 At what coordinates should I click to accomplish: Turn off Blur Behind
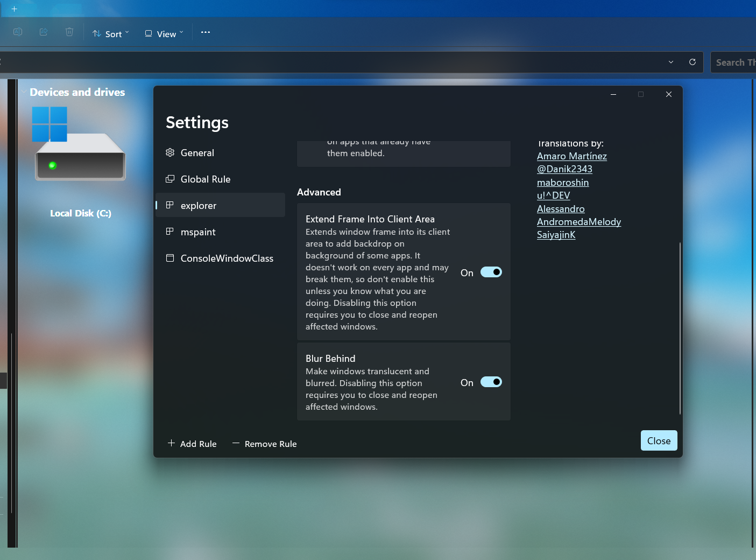[x=490, y=382]
